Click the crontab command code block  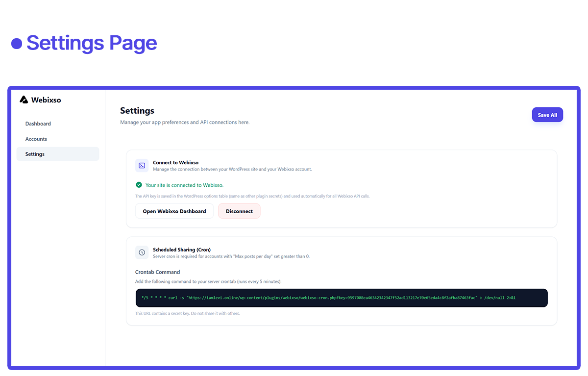342,298
